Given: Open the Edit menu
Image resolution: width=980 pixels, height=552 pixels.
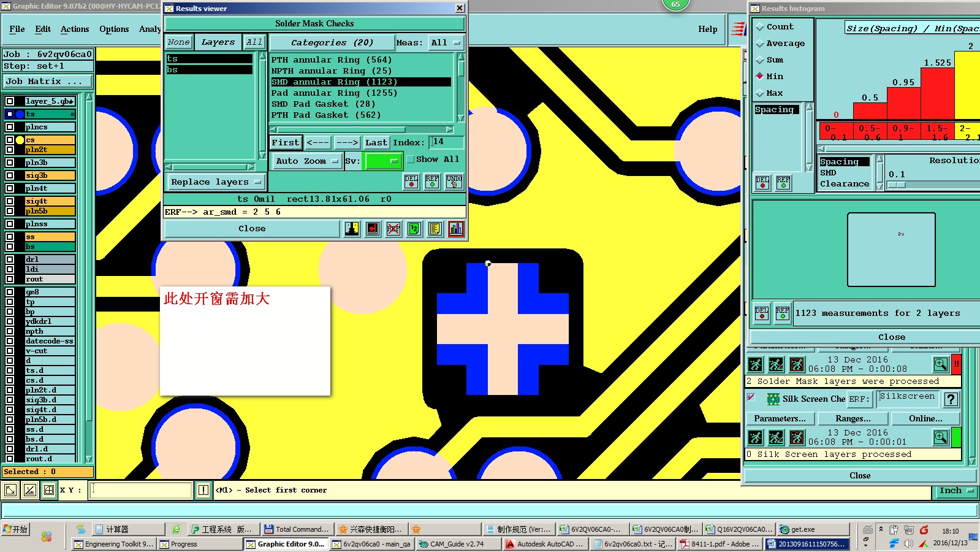Looking at the screenshot, I should coord(43,29).
